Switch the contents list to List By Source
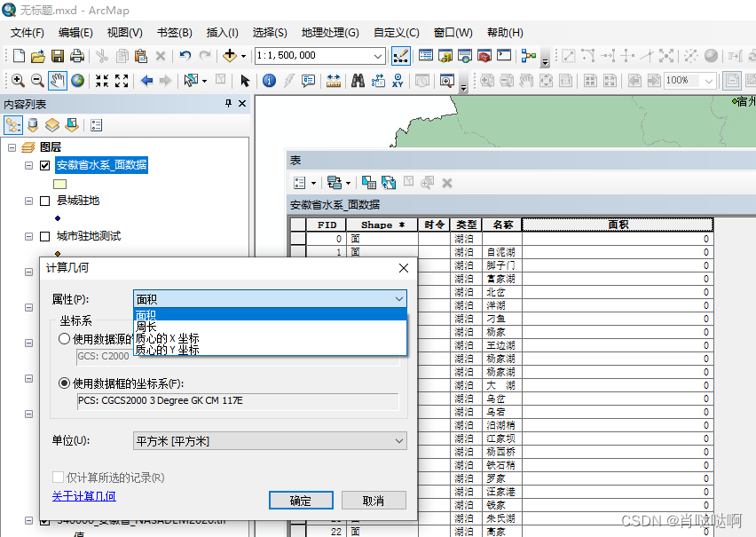 (x=33, y=125)
